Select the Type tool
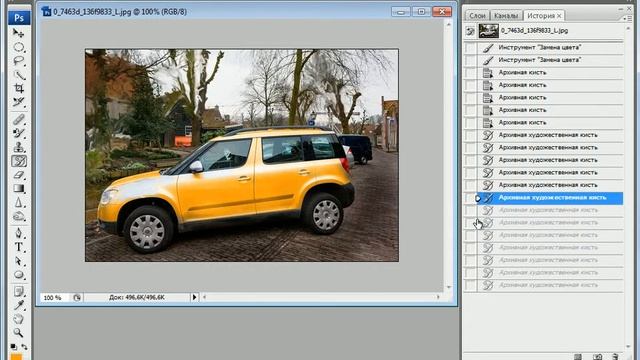This screenshot has width=640, height=360. pos(18,247)
